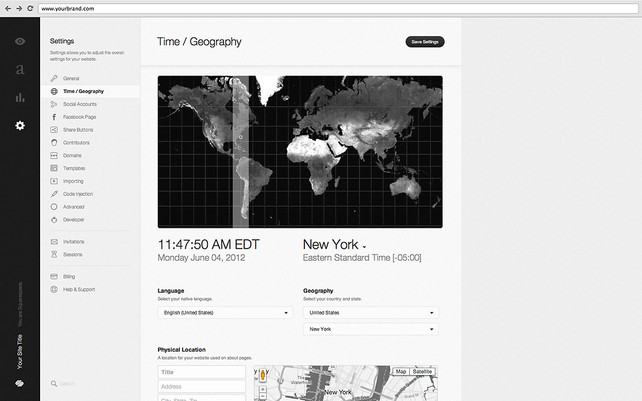
Task: Click the Title input field
Action: click(x=201, y=372)
